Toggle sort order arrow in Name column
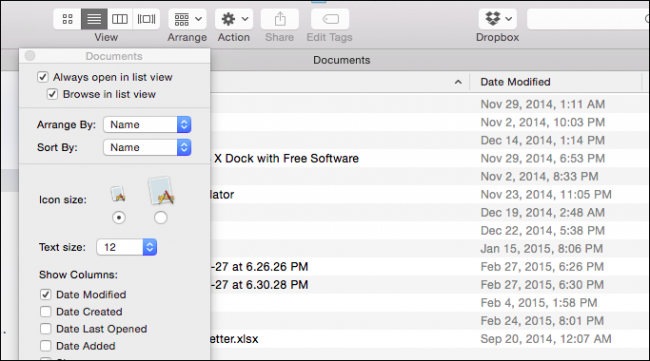650x361 pixels. point(458,82)
